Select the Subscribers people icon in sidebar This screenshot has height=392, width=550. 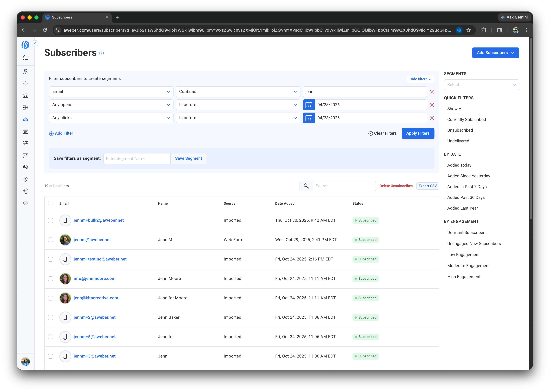26,119
